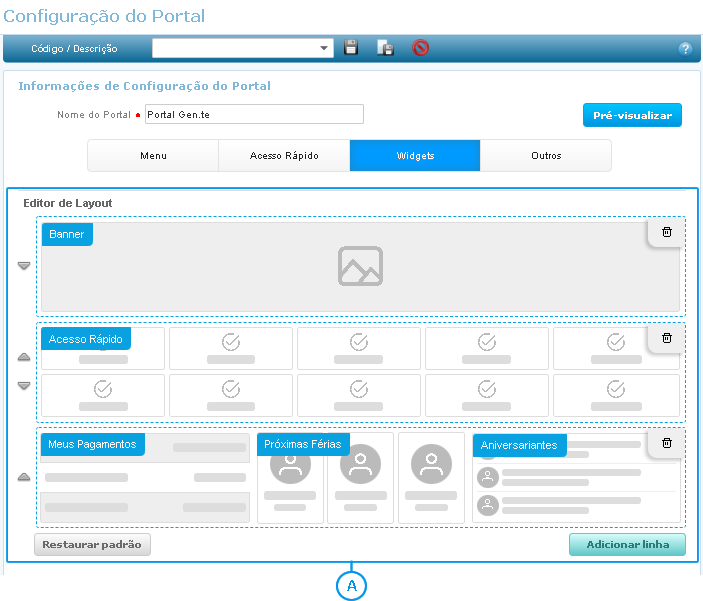
Task: Click the Adicionar linha button
Action: pos(627,545)
